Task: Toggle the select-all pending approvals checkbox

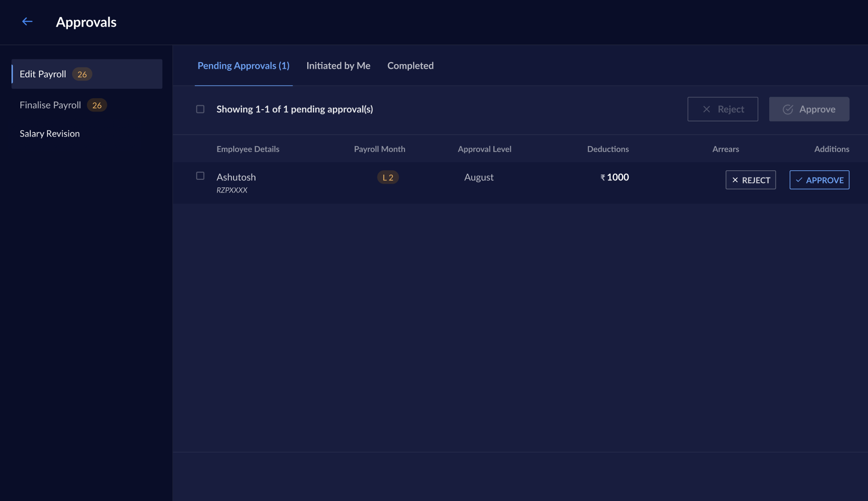Action: click(x=200, y=109)
